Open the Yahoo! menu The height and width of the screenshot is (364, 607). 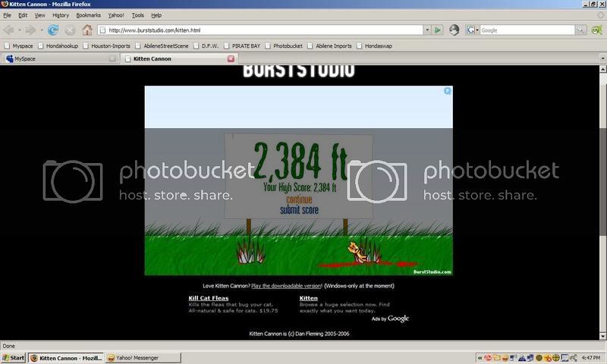[116, 15]
